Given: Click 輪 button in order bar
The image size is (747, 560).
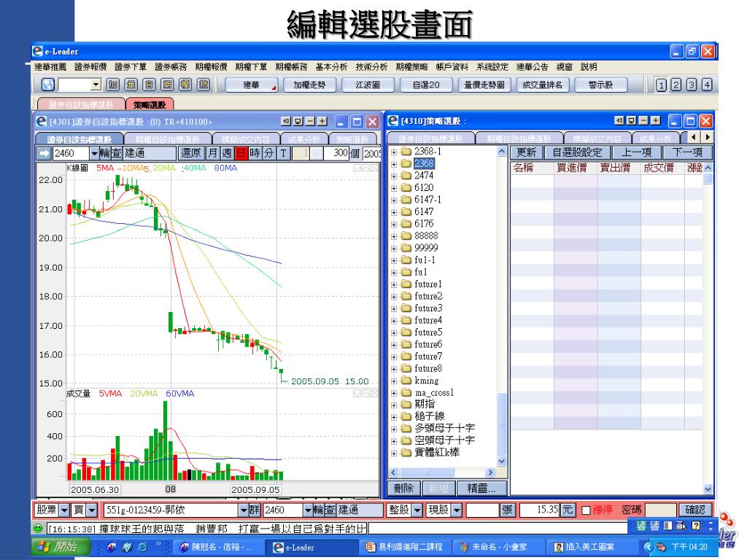Looking at the screenshot, I should coord(318,510).
